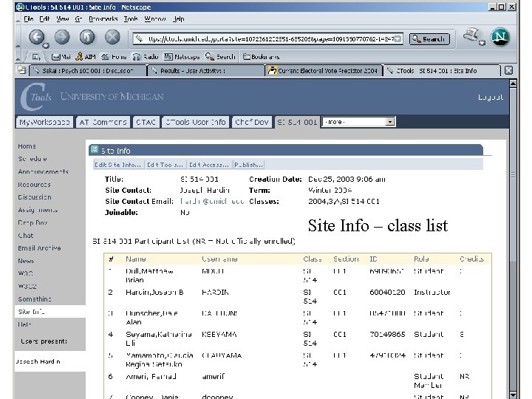This screenshot has width=532, height=399.
Task: Open Radio from personal toolbar
Action: (x=146, y=57)
